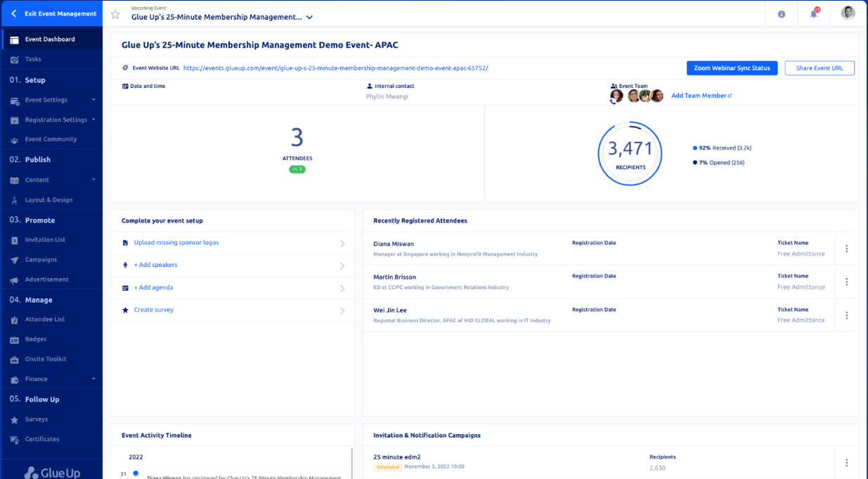The image size is (868, 479).
Task: Click the '25 minute edm2' campaign name
Action: pyautogui.click(x=397, y=457)
